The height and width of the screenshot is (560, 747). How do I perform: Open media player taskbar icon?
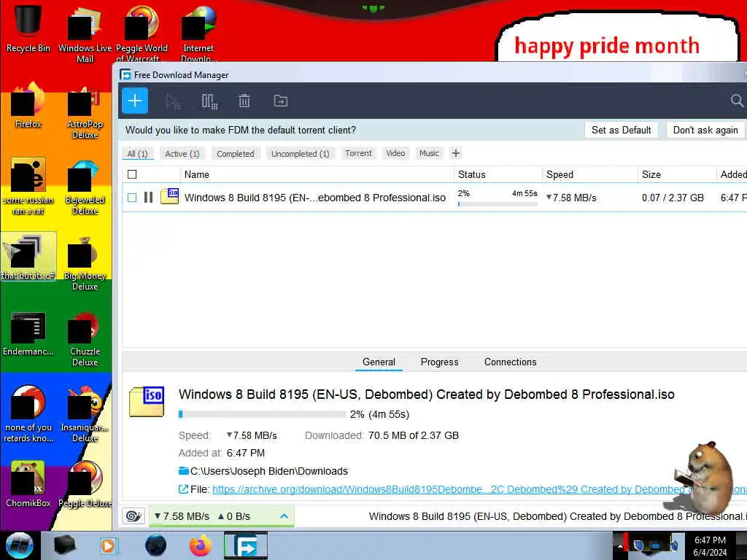[108, 545]
